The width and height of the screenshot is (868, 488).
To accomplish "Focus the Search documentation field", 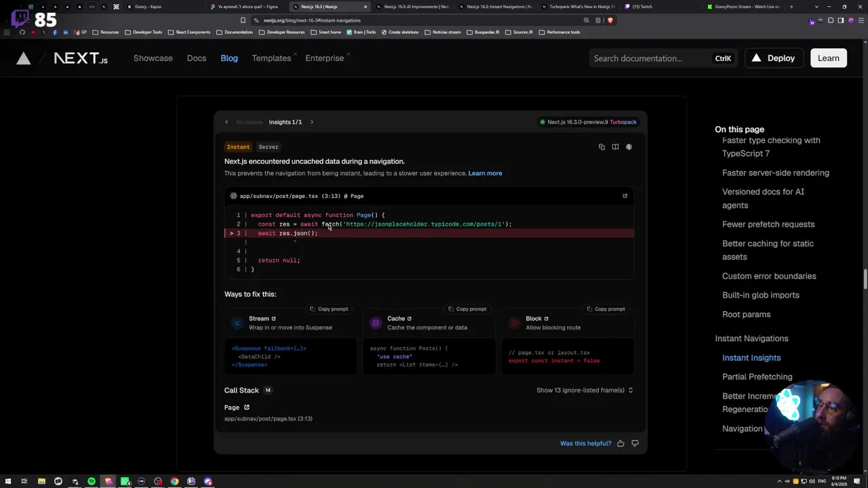I will click(663, 58).
